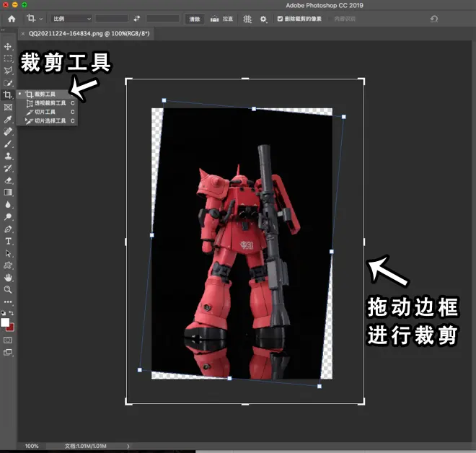Select the Type tool
The height and width of the screenshot is (453, 476).
pyautogui.click(x=8, y=242)
